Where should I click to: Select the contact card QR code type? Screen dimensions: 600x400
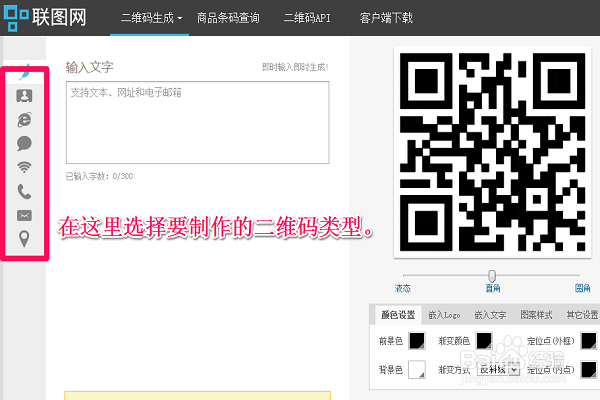(24, 96)
